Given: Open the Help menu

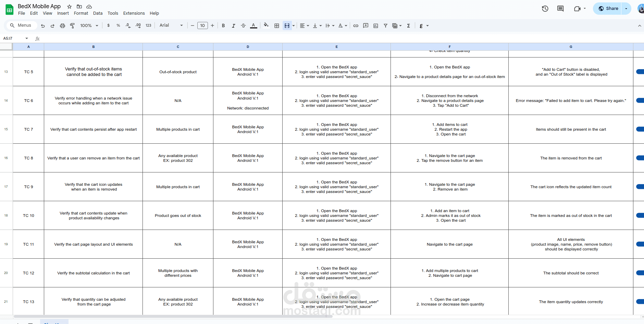Looking at the screenshot, I should (x=154, y=13).
